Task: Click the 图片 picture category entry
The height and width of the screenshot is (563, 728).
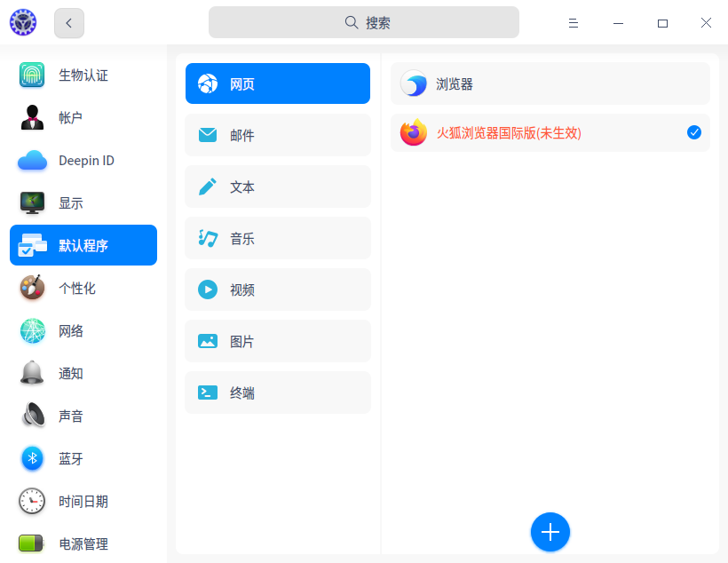Action: click(x=277, y=341)
